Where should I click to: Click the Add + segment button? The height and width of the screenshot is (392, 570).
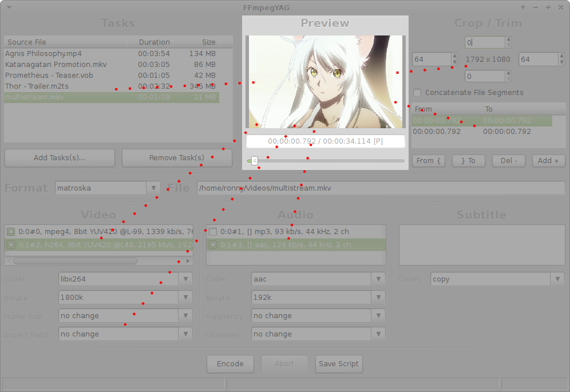tap(549, 161)
